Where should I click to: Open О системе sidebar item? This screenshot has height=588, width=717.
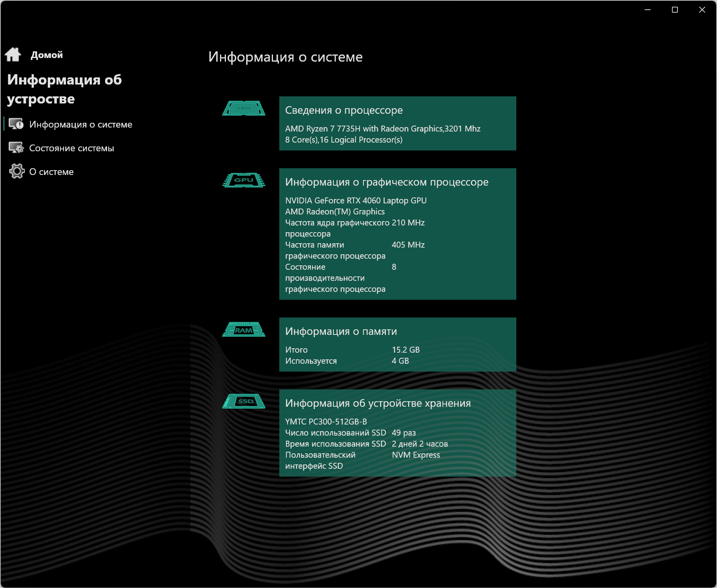coord(51,172)
